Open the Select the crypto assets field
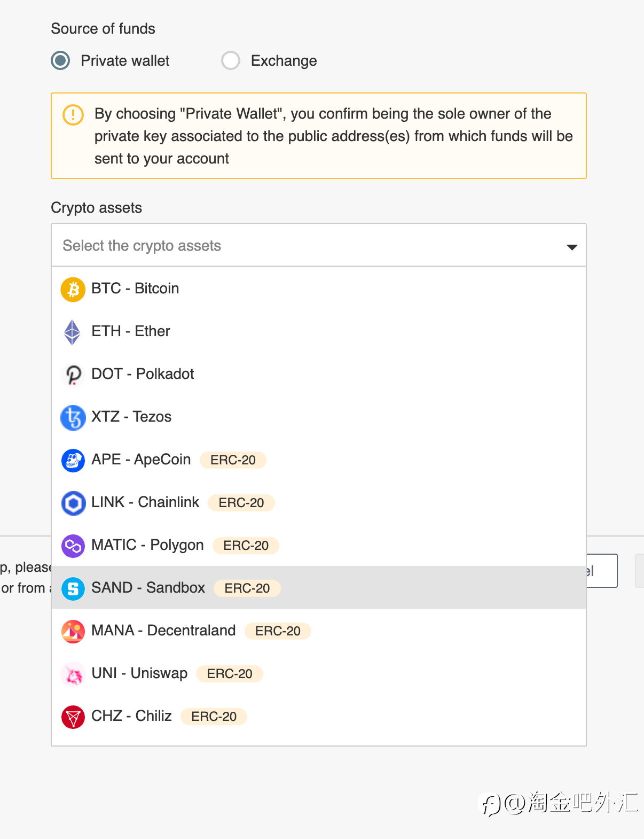Image resolution: width=644 pixels, height=839 pixels. click(x=319, y=245)
